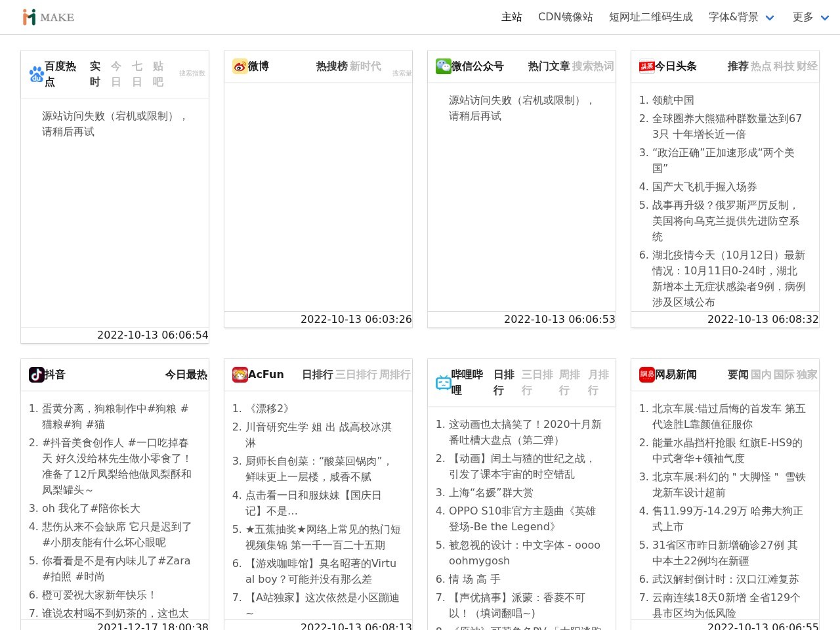Select 热门文章 tab in 微信公众号
The image size is (840, 630).
click(x=549, y=66)
